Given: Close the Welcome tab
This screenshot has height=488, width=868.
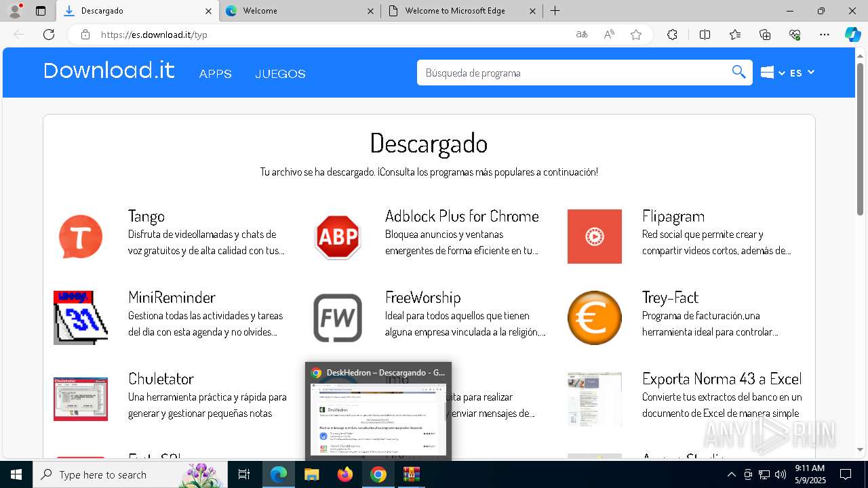Looking at the screenshot, I should click(x=370, y=11).
